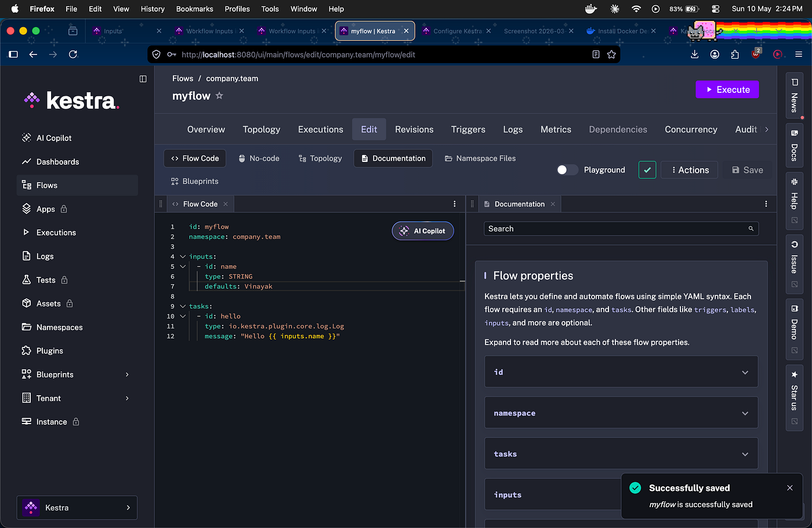812x528 pixels.
Task: Click the Star us side button
Action: 794,398
